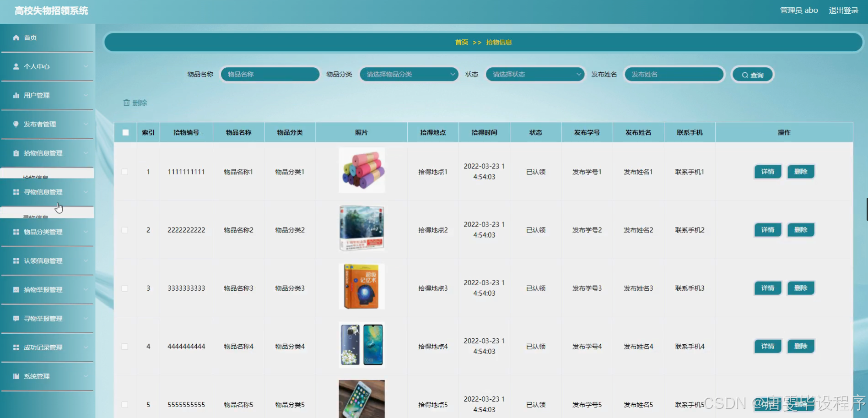This screenshot has height=418, width=868.
Task: Delete the 物品名称4 row
Action: pos(801,346)
